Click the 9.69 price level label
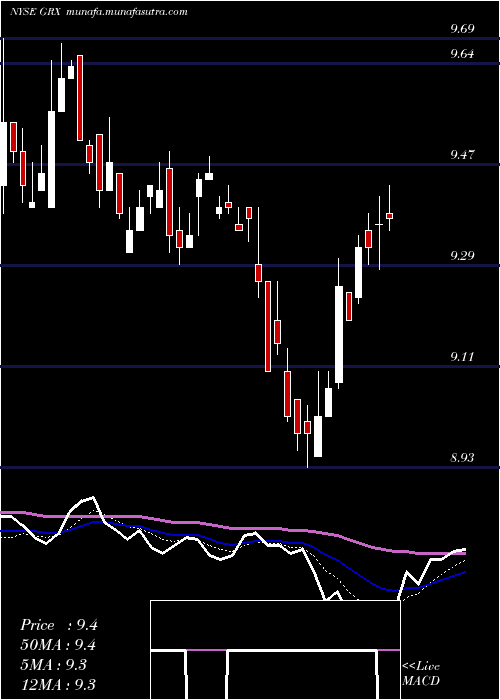This screenshot has height=700, width=500. point(462,29)
